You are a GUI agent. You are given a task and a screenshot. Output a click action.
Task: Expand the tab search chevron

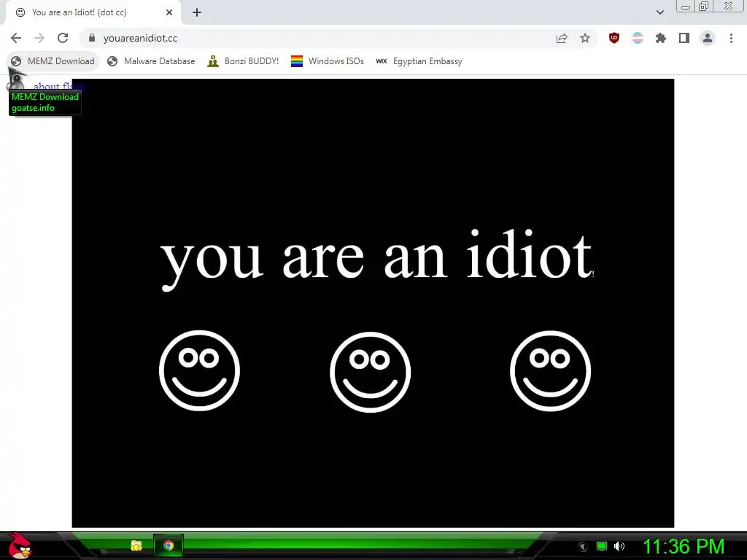tap(660, 12)
